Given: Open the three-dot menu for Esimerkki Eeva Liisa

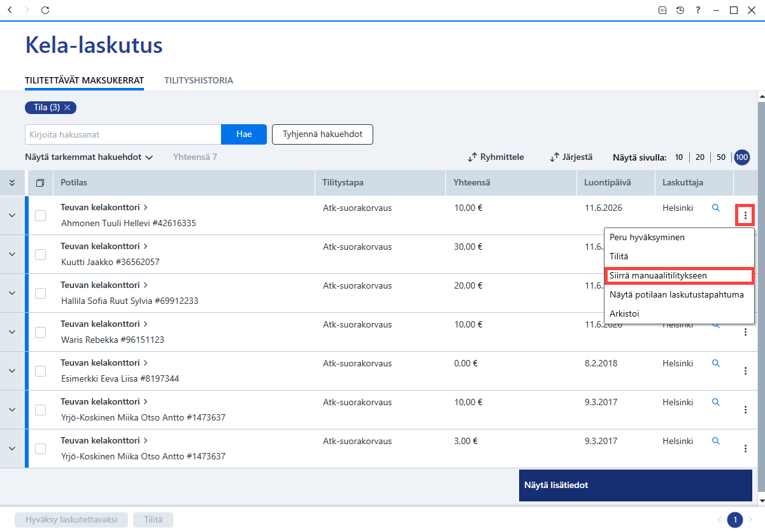Looking at the screenshot, I should [745, 371].
